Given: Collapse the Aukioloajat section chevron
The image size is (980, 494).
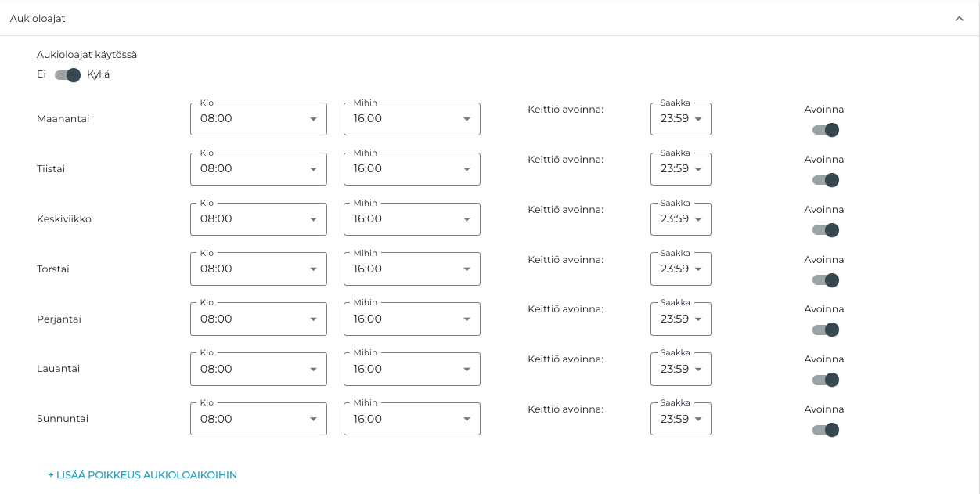Looking at the screenshot, I should point(959,19).
